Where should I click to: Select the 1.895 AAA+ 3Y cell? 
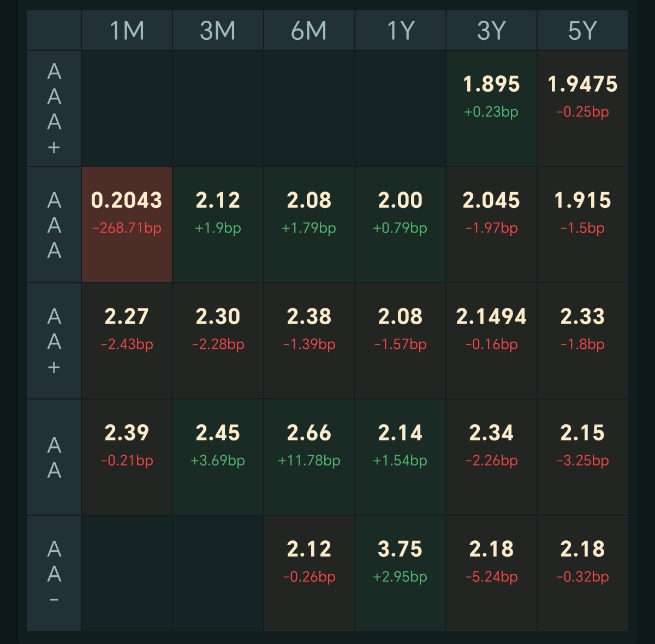tap(491, 109)
